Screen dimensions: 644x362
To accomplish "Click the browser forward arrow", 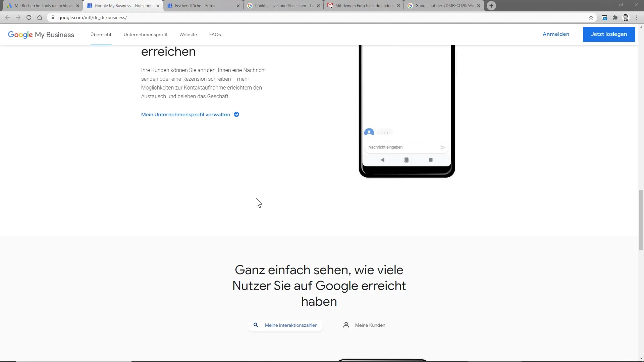I will pyautogui.click(x=18, y=17).
